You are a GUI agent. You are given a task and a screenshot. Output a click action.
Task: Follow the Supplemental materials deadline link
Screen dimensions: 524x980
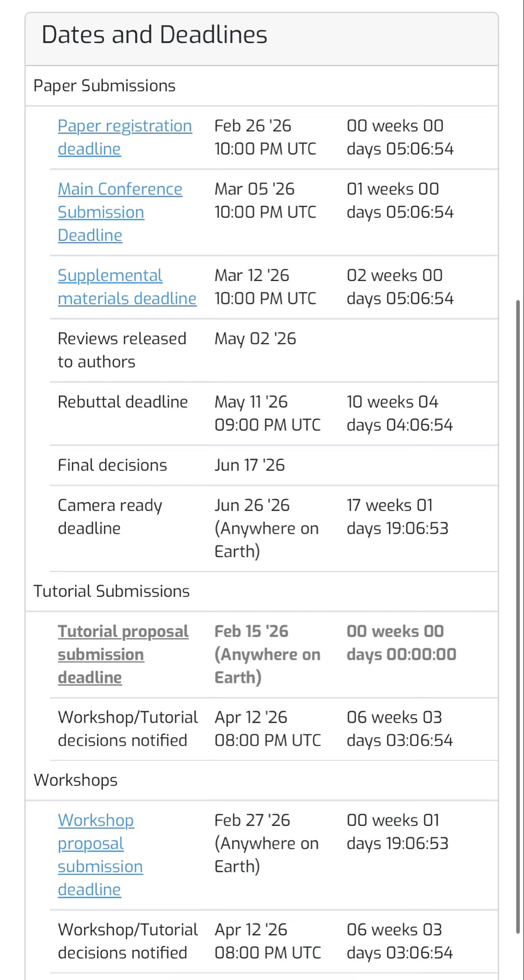pyautogui.click(x=126, y=287)
